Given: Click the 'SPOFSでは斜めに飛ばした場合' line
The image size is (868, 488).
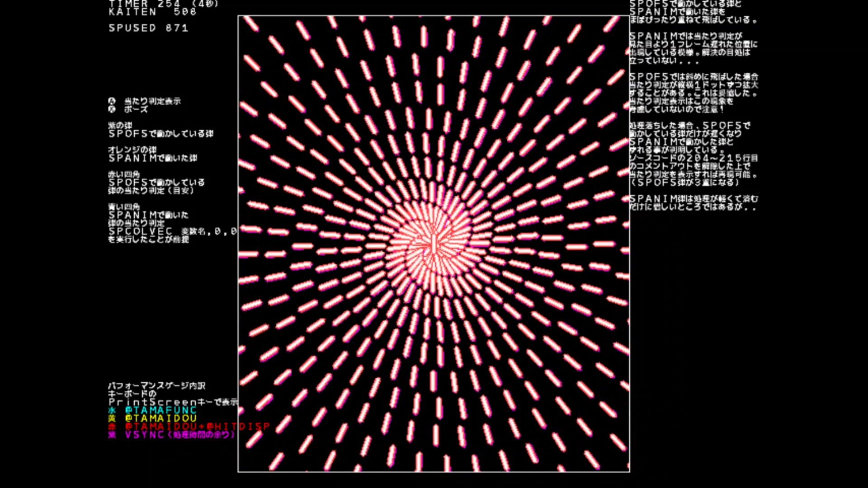Looking at the screenshot, I should tap(694, 77).
